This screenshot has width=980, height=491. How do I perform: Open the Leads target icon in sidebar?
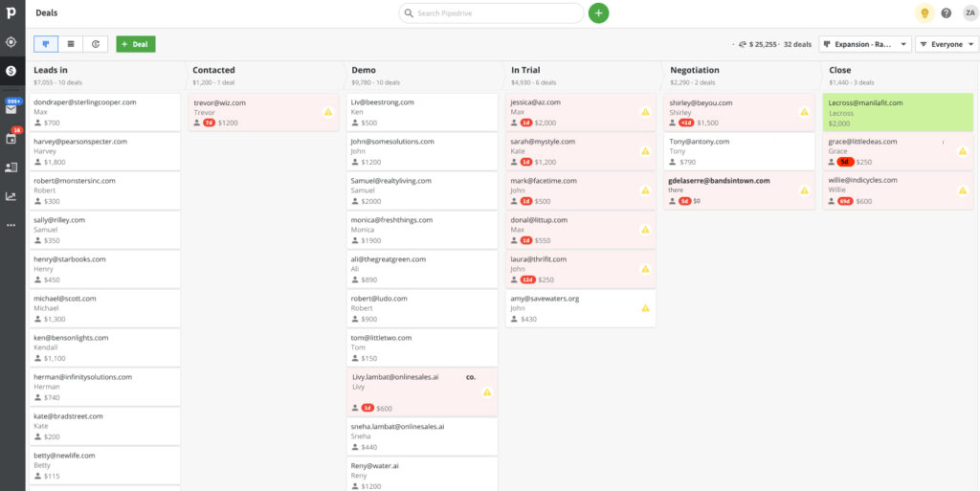click(x=11, y=42)
